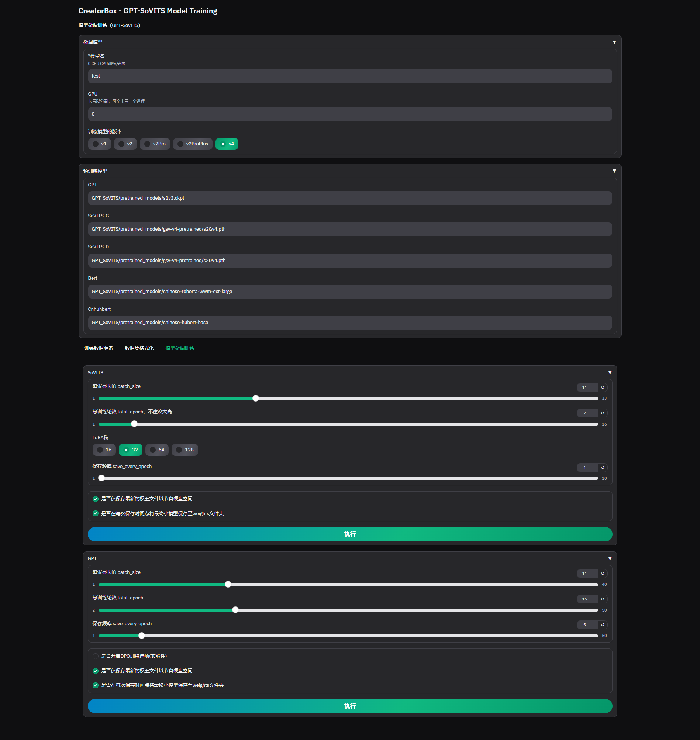Set LoRA rank to 16
The width and height of the screenshot is (700, 740).
click(104, 450)
